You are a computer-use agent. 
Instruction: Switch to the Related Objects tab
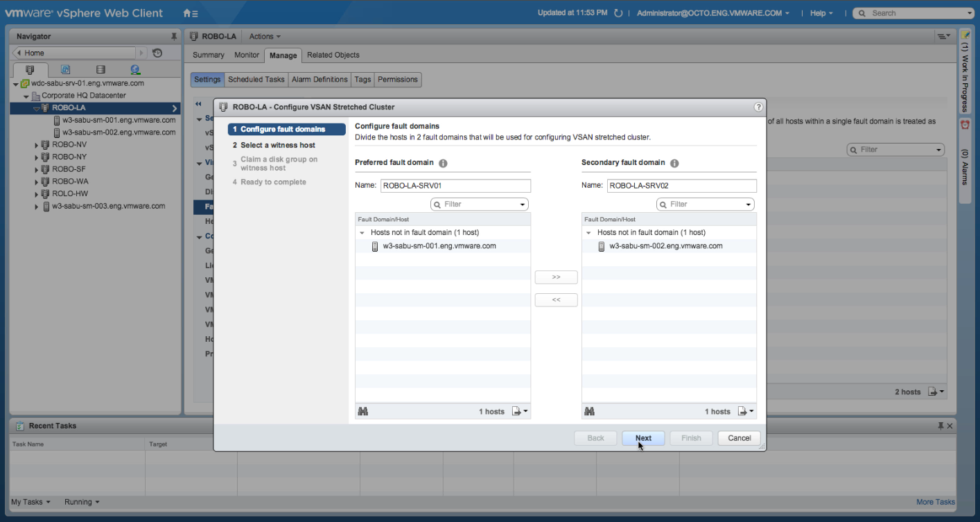(x=333, y=55)
